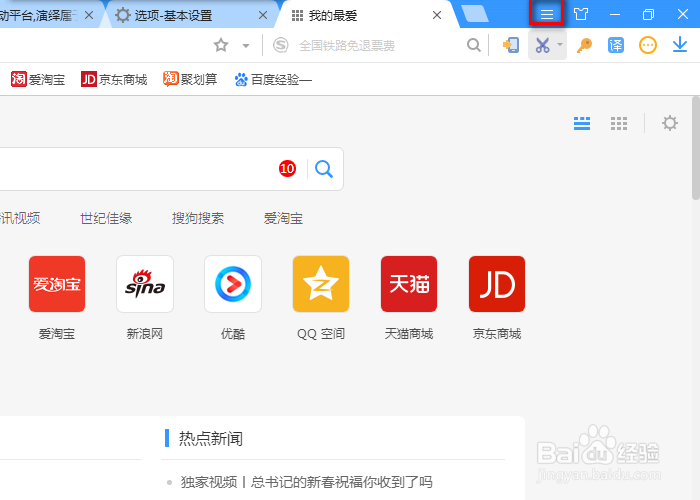Image resolution: width=700 pixels, height=500 pixels.
Task: Open the 世纪佳缘 quick link
Action: coord(106,218)
